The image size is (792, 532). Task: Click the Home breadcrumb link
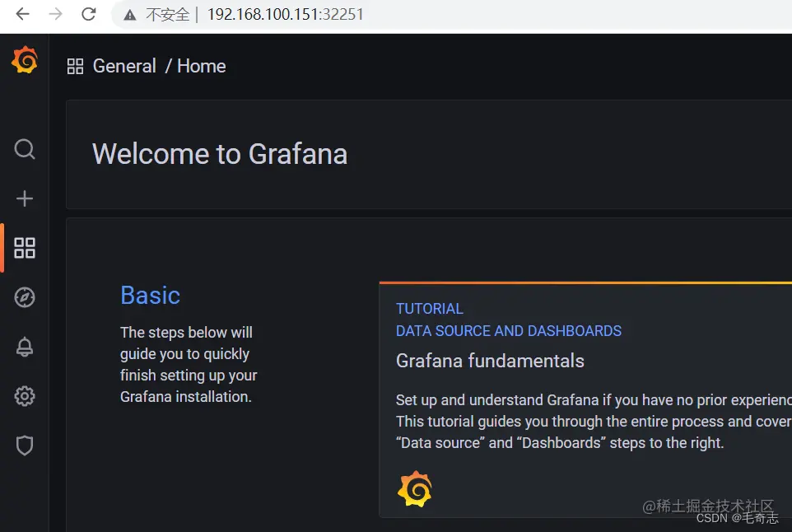[x=202, y=66]
